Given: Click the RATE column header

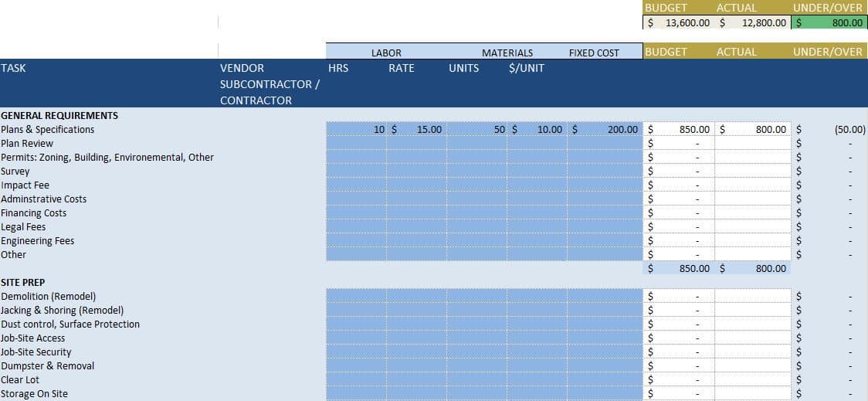Looking at the screenshot, I should tap(402, 68).
